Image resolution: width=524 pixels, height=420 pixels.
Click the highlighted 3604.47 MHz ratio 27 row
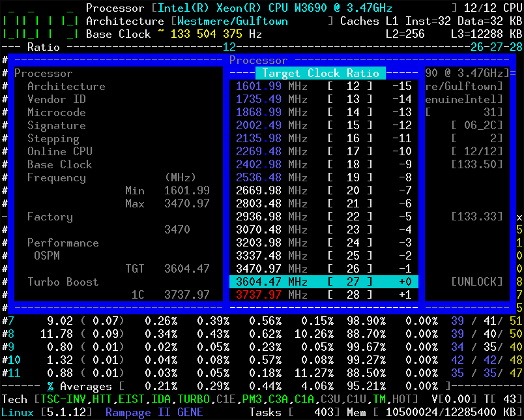click(323, 282)
